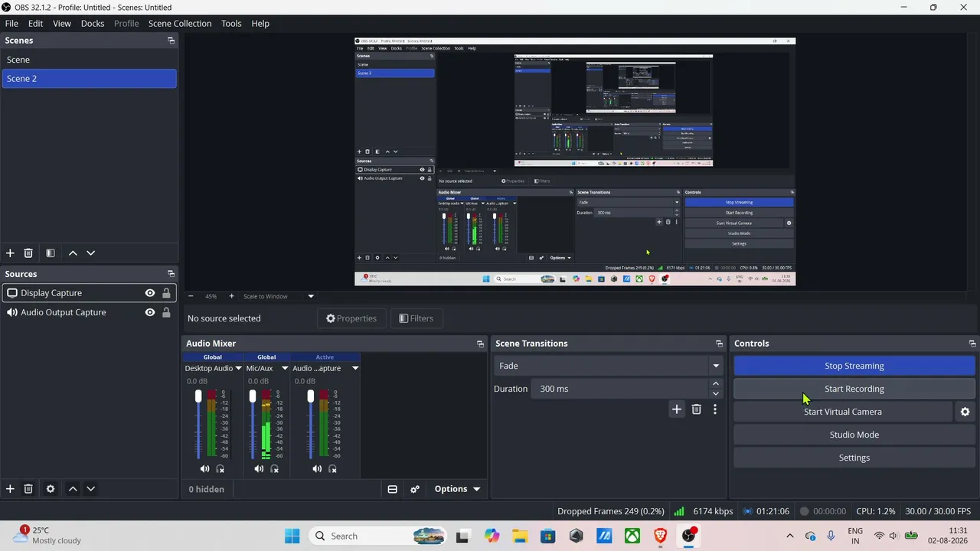Screen dimensions: 980x551
Task: Click Start Recording button
Action: (854, 389)
